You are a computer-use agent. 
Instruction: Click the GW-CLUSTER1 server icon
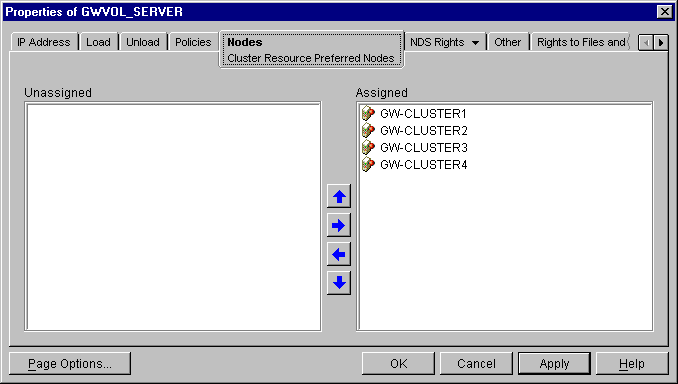368,113
